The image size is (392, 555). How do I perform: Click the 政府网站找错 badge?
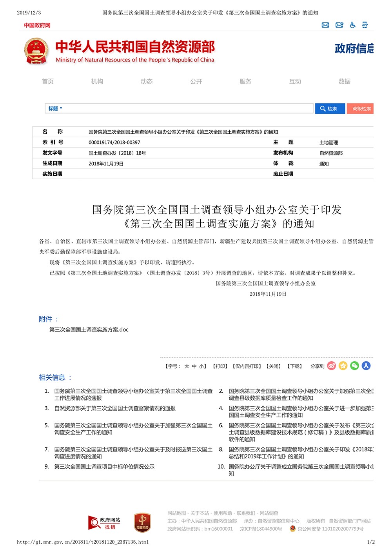pos(104,523)
